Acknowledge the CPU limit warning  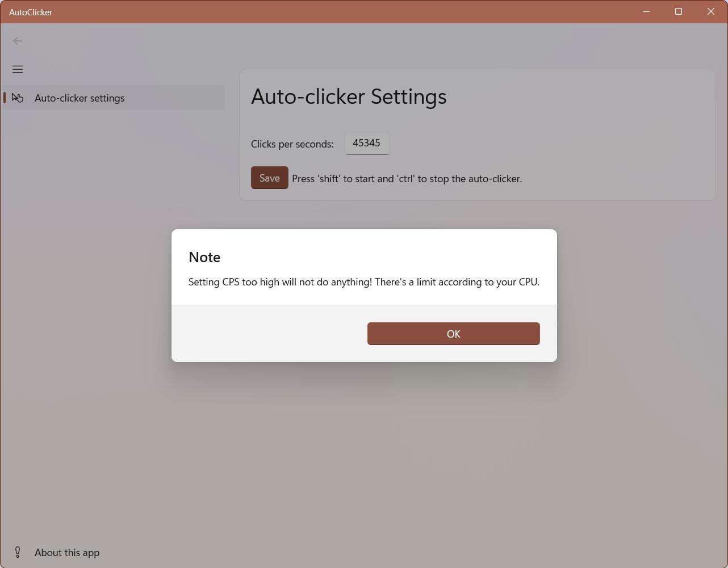[x=453, y=334]
